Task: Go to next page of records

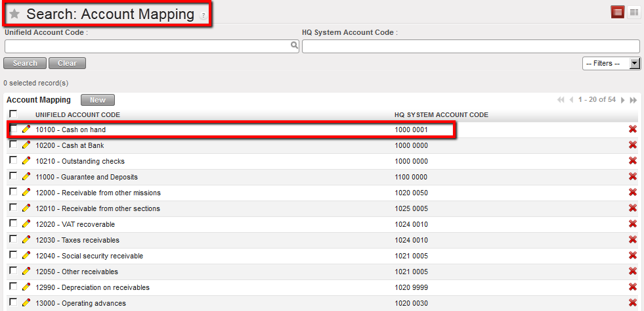Action: pyautogui.click(x=623, y=100)
